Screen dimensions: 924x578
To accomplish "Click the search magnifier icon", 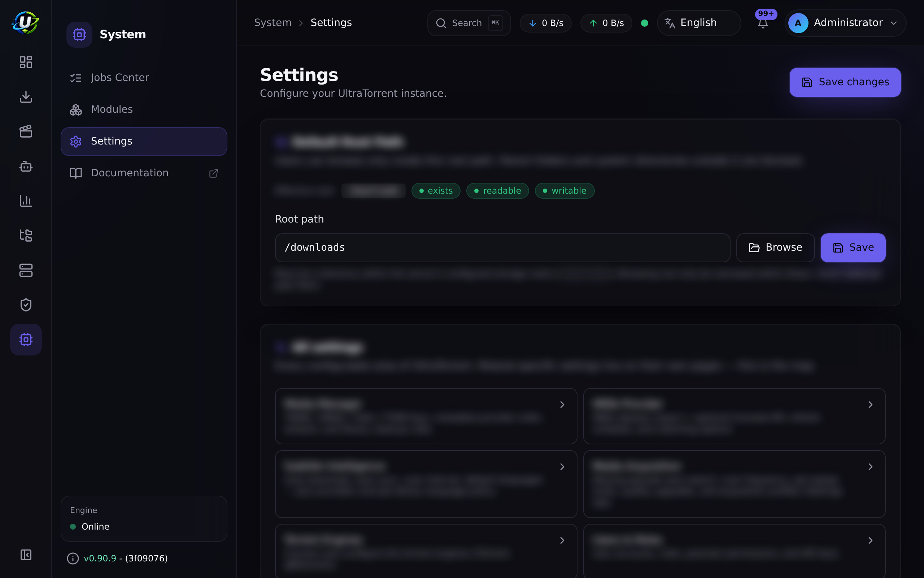I will (x=441, y=23).
